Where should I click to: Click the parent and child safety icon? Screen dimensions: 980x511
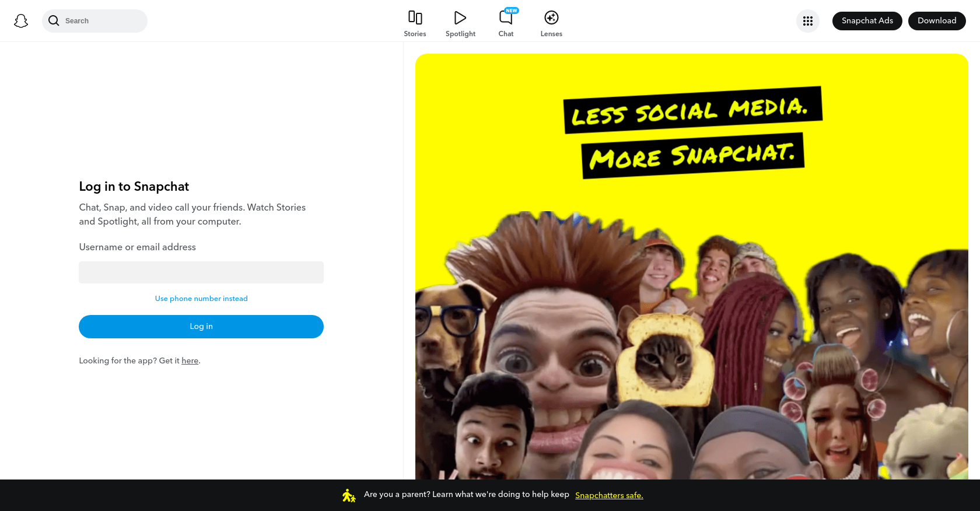(x=349, y=495)
